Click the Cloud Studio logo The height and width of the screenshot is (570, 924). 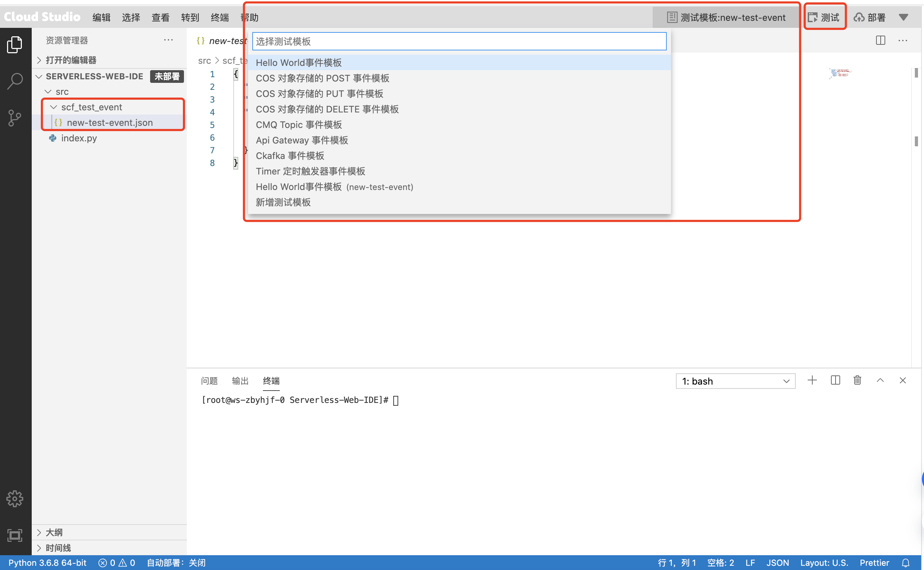[42, 17]
